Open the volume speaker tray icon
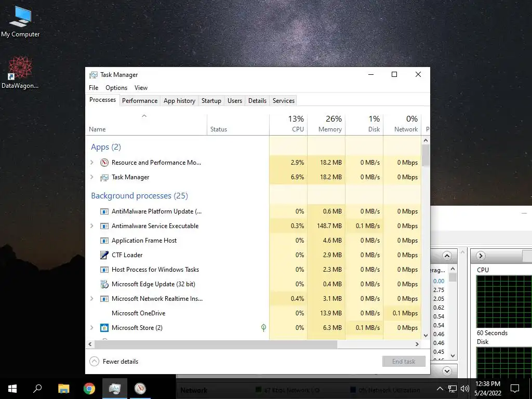The image size is (532, 399). (x=465, y=389)
